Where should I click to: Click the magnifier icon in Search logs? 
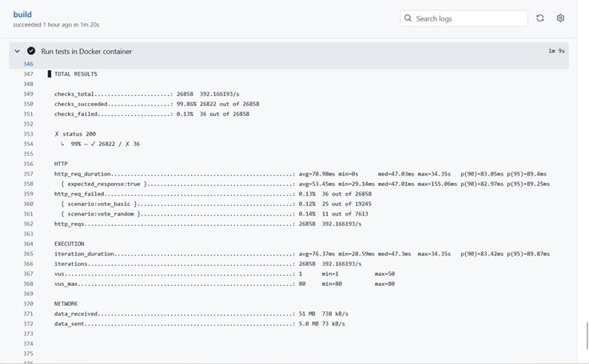point(408,18)
